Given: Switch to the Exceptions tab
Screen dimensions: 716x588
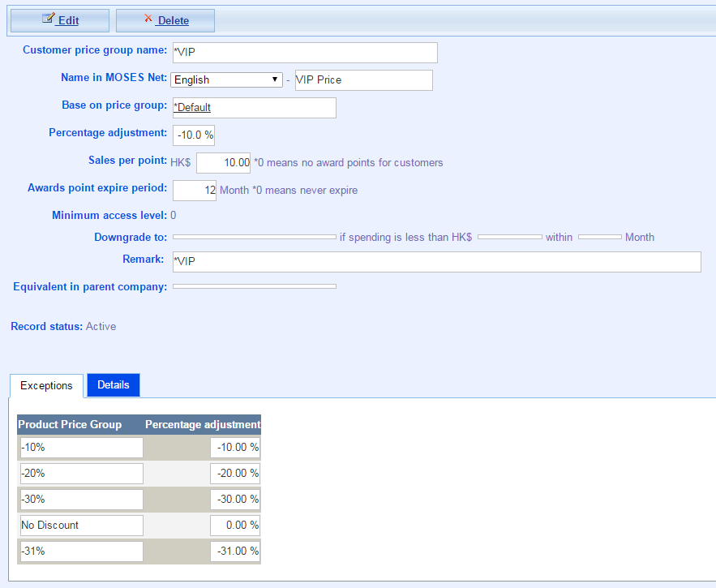Looking at the screenshot, I should click(46, 385).
